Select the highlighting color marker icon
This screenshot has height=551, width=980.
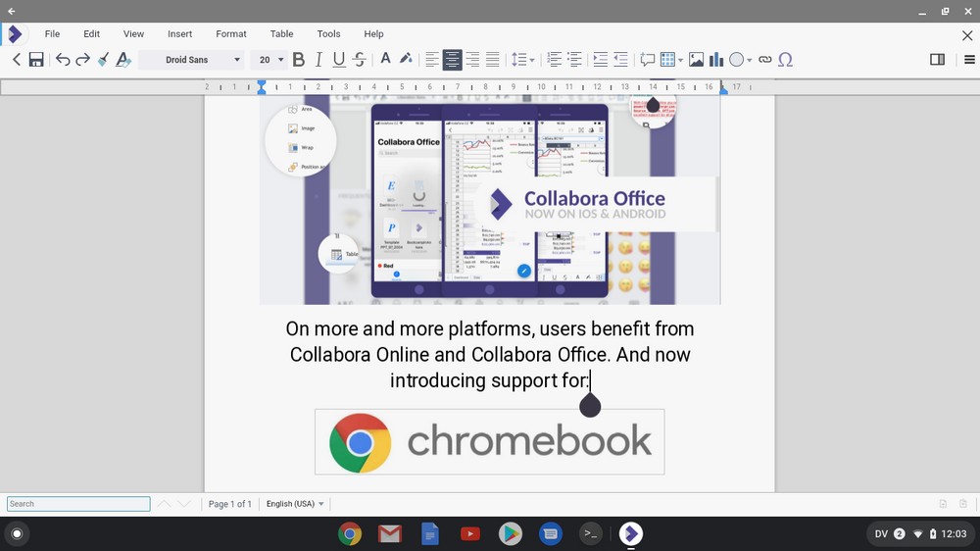(406, 60)
